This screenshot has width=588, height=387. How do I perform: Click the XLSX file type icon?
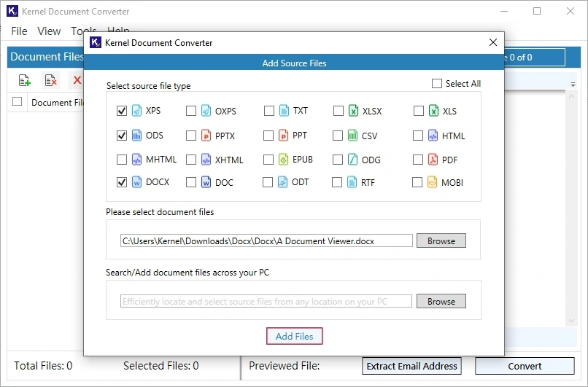[353, 111]
